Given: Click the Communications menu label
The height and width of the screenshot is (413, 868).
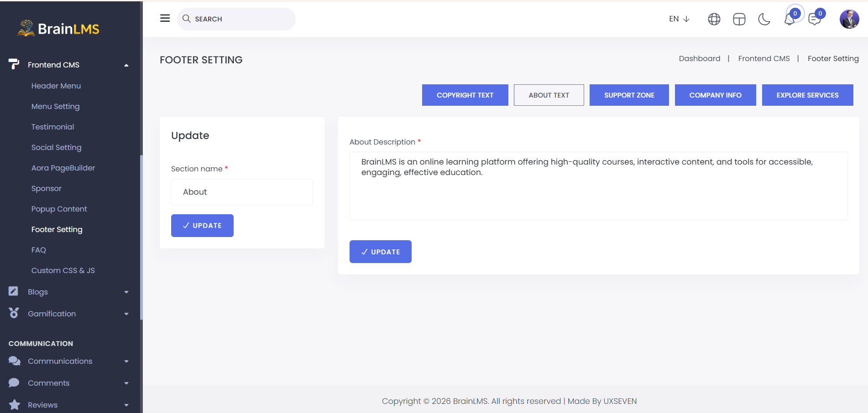Looking at the screenshot, I should 60,361.
